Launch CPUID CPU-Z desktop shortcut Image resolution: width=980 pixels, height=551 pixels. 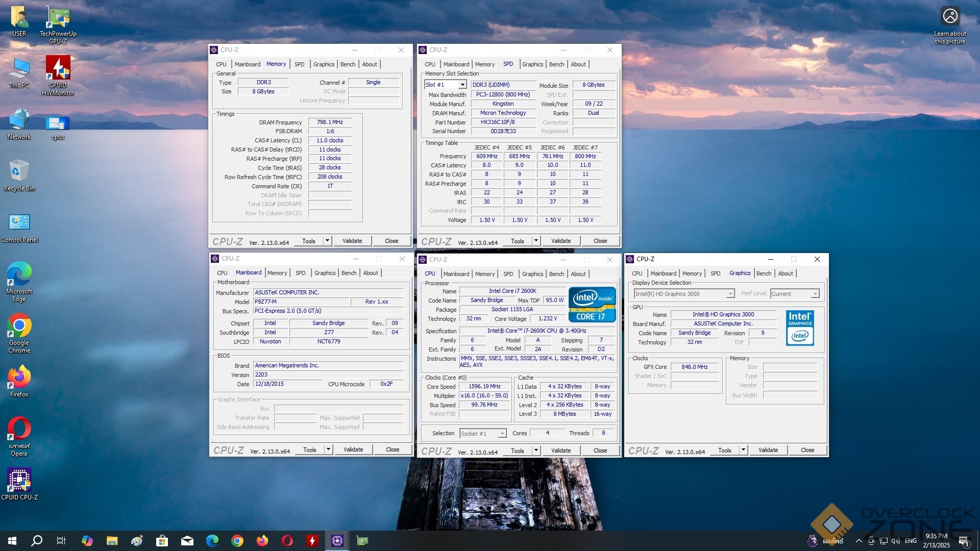pyautogui.click(x=19, y=484)
